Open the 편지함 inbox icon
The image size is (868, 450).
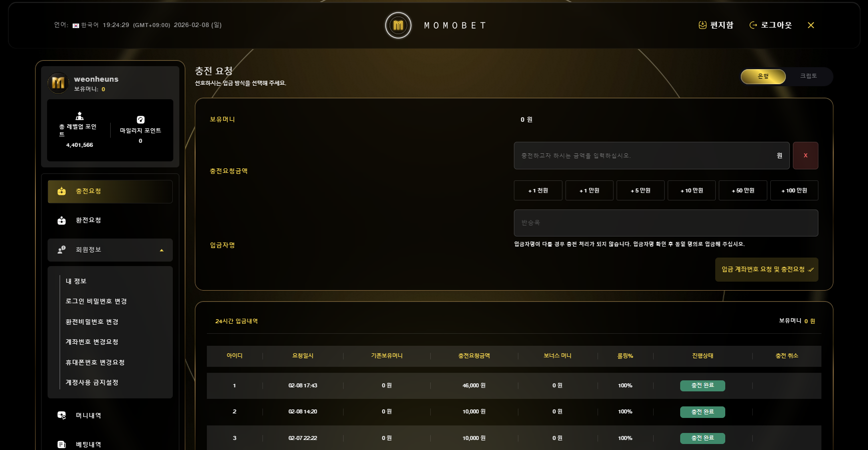[703, 25]
